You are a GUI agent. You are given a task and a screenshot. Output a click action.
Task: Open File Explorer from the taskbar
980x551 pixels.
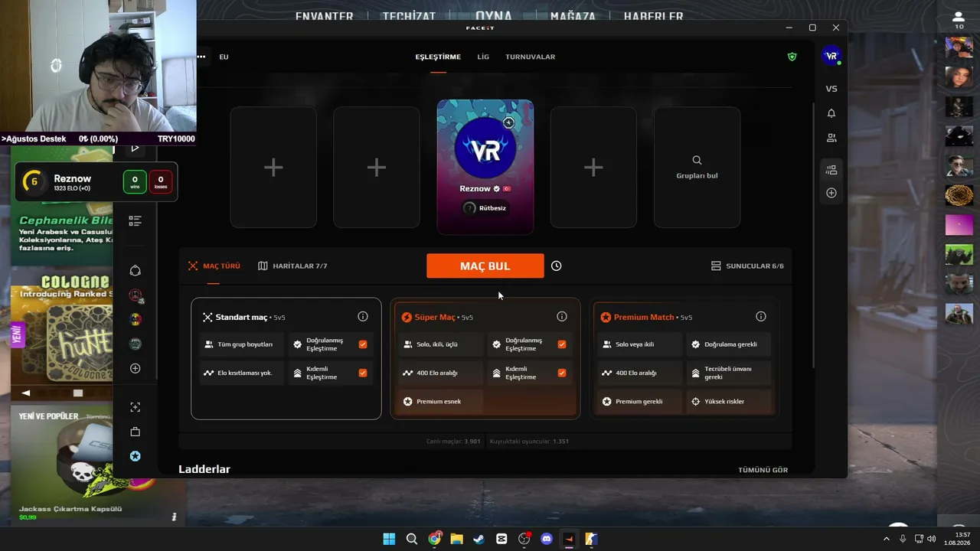[457, 539]
